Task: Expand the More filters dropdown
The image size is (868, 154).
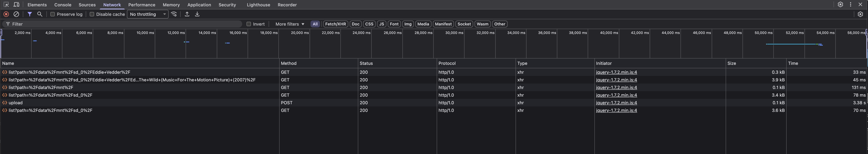Action: (x=290, y=24)
